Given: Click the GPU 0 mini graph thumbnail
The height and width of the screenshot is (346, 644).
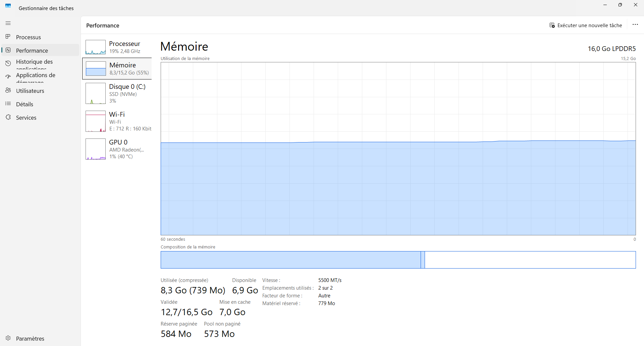Looking at the screenshot, I should [x=96, y=149].
